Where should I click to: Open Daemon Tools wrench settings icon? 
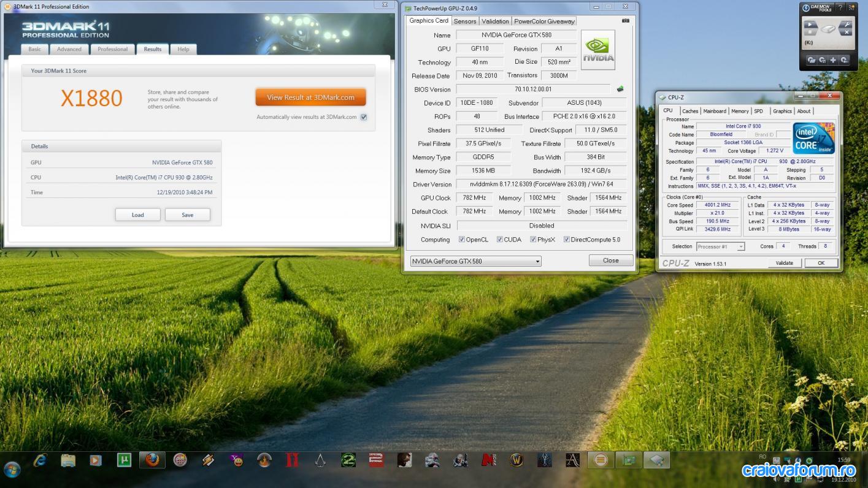coord(847,25)
